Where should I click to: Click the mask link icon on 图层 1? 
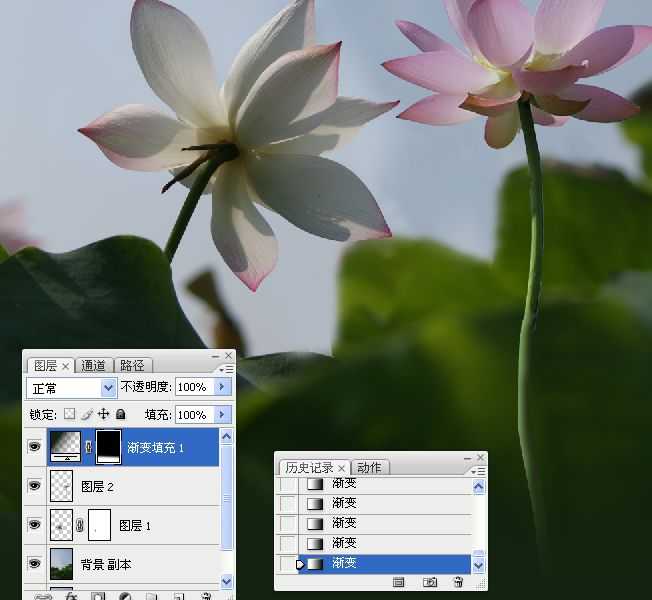click(80, 525)
